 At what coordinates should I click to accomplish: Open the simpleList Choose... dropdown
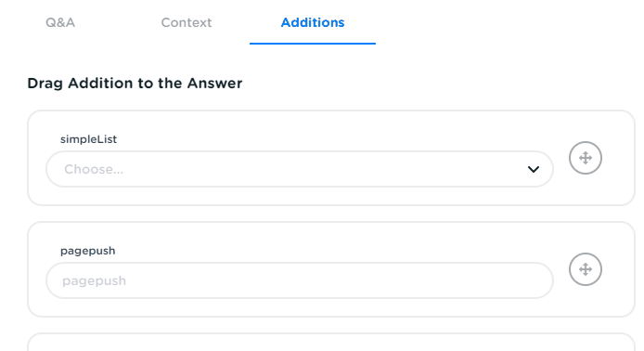pos(300,169)
